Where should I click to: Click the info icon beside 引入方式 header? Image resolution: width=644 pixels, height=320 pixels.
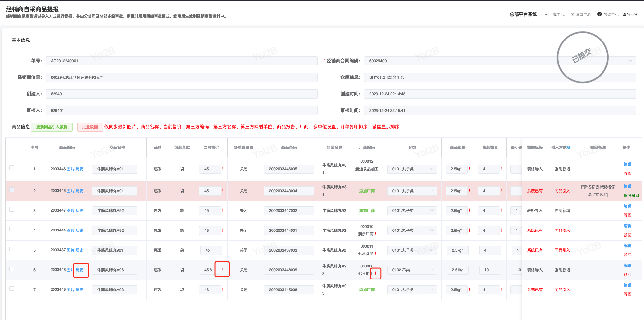click(x=569, y=148)
